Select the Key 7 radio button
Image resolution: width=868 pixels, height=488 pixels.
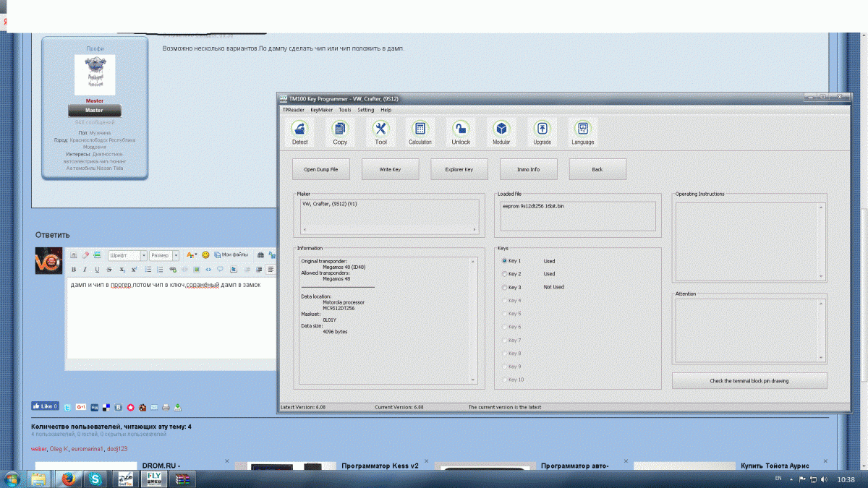tap(505, 340)
